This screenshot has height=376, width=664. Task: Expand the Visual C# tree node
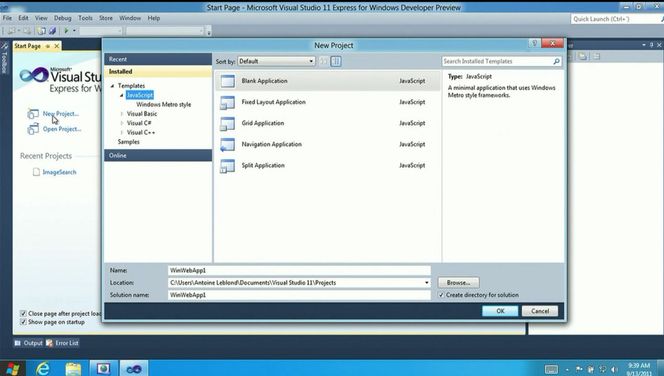point(122,123)
